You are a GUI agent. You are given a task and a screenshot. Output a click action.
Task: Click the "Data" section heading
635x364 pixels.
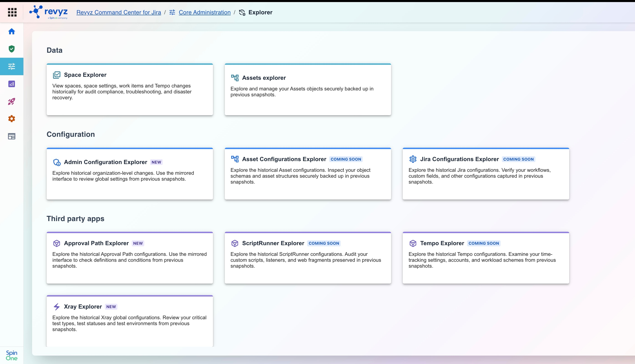click(x=55, y=50)
